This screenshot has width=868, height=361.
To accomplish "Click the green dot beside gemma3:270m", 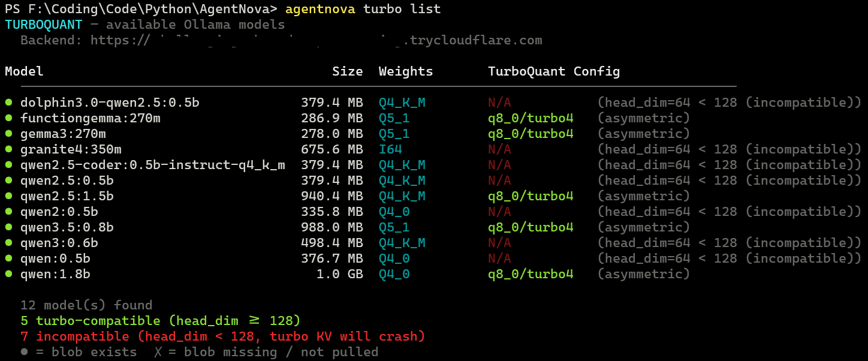I will 8,134.
